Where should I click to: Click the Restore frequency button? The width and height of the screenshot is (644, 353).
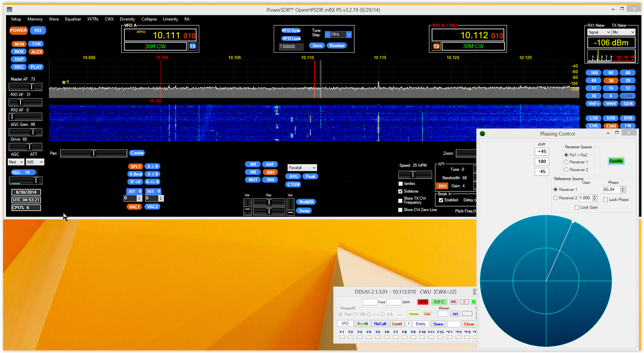(x=337, y=46)
